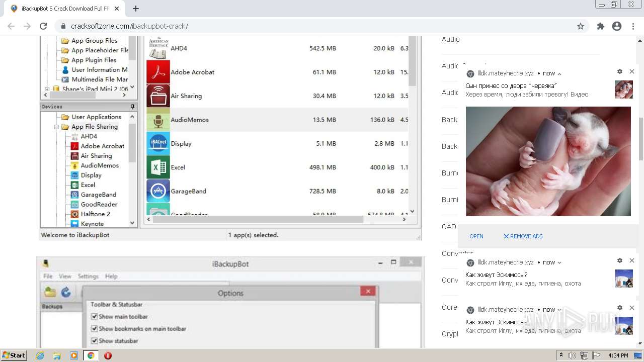Open the Chrome extensions puzzle icon
This screenshot has height=362, width=644.
point(601,26)
